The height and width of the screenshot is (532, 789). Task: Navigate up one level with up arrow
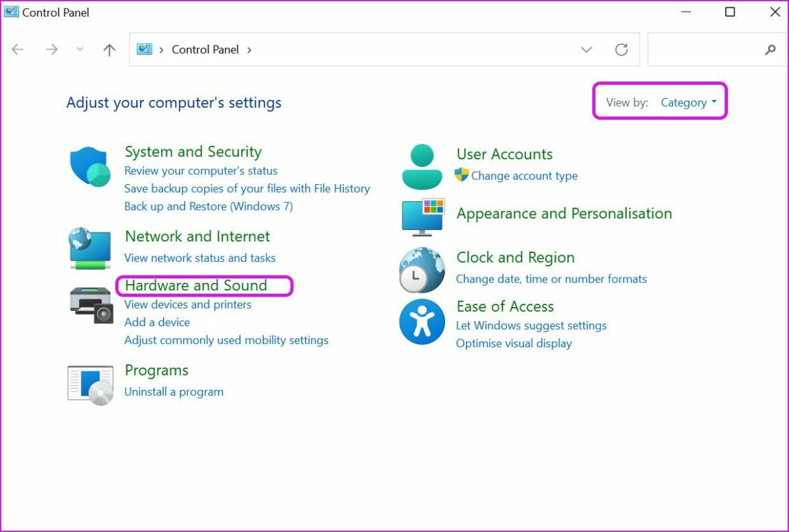pyautogui.click(x=110, y=50)
